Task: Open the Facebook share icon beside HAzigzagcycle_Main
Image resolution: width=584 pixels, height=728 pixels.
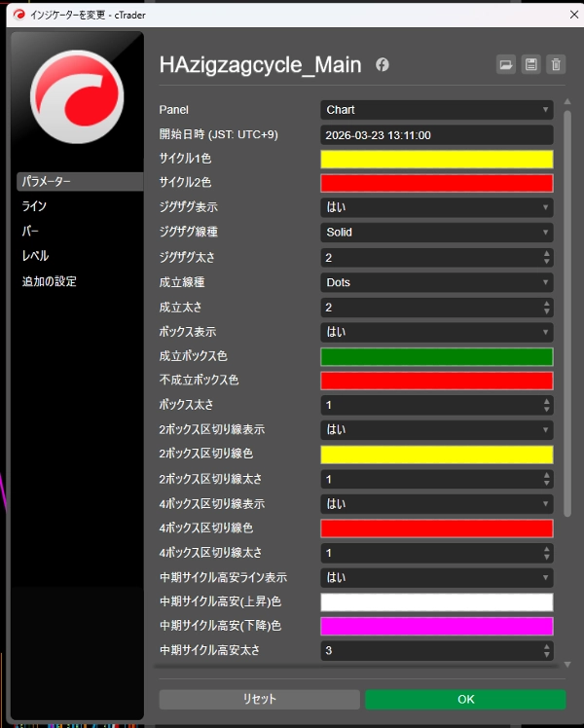Action: [x=383, y=64]
